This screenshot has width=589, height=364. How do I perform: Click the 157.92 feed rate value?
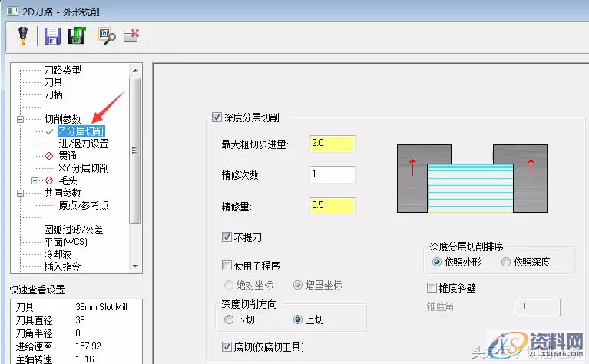point(88,346)
